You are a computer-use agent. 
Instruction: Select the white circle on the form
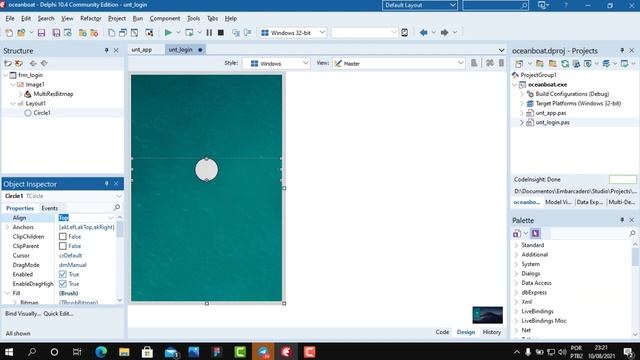207,170
